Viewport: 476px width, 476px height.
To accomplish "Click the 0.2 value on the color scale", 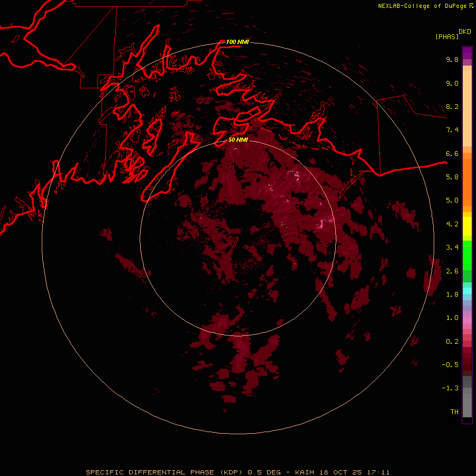I will click(x=452, y=342).
